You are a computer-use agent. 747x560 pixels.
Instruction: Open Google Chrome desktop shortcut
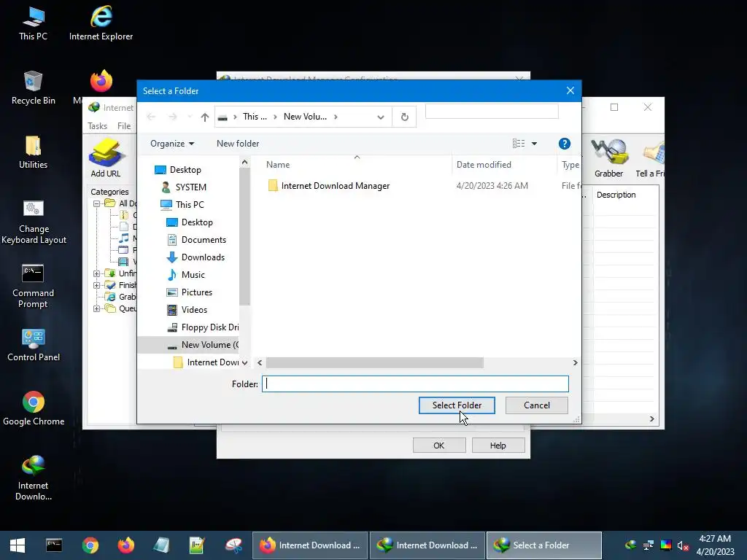point(34,409)
